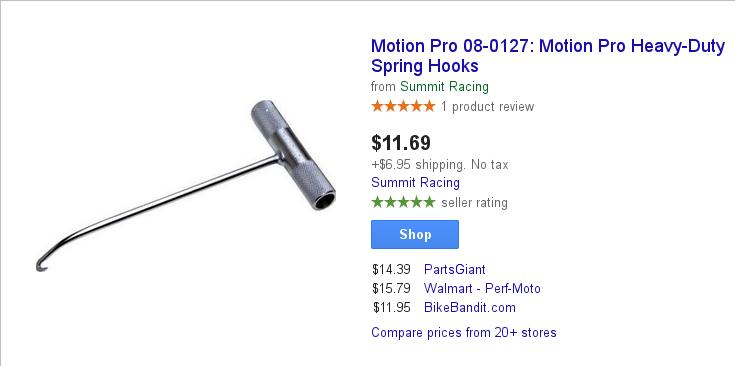Click the knurled T-handle in the product image
The image size is (735, 366).
[x=293, y=155]
